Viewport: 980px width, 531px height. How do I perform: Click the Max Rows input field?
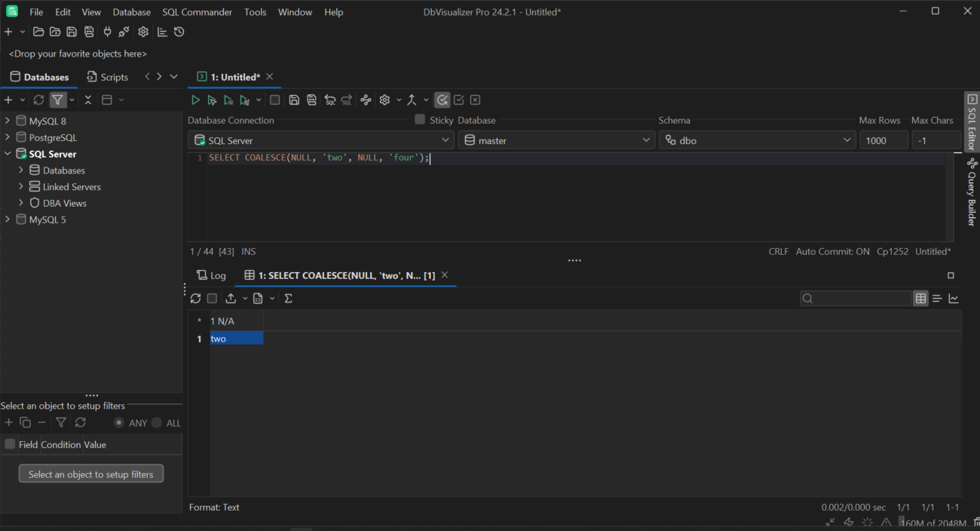point(884,140)
